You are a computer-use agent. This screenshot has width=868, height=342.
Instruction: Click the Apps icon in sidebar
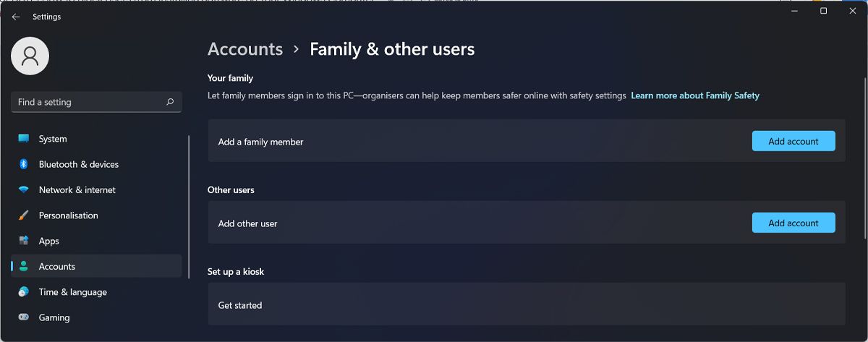[24, 241]
